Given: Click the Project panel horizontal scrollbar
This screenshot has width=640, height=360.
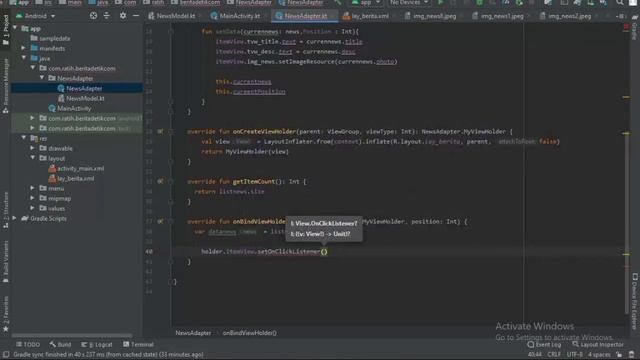Looking at the screenshot, I should (72, 336).
